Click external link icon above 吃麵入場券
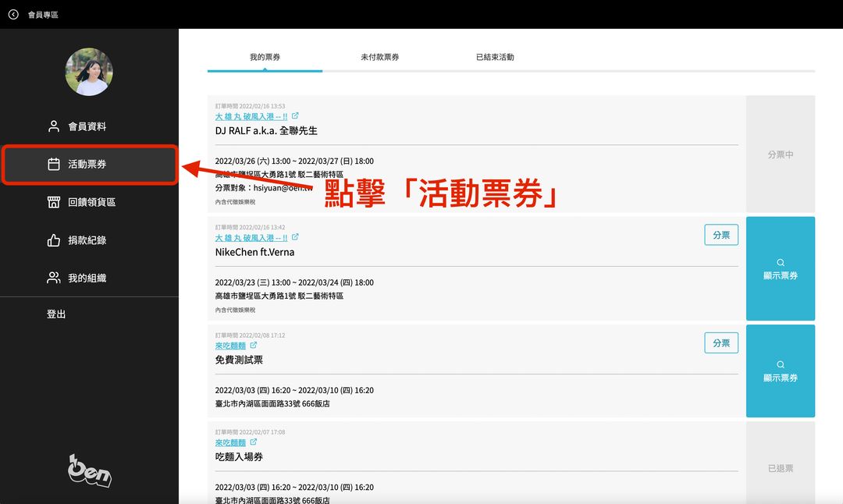This screenshot has width=843, height=504. click(254, 442)
